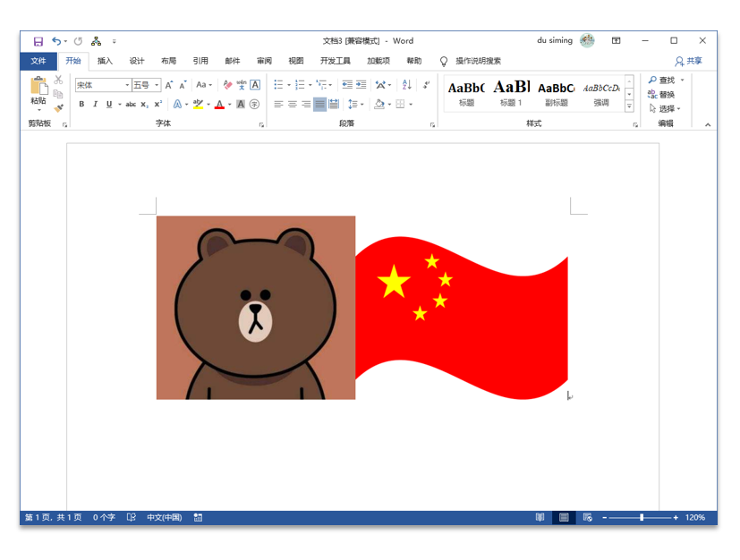Viewport: 740px width, 560px height.
Task: Sort text with the A-Z sort icon
Action: [407, 85]
